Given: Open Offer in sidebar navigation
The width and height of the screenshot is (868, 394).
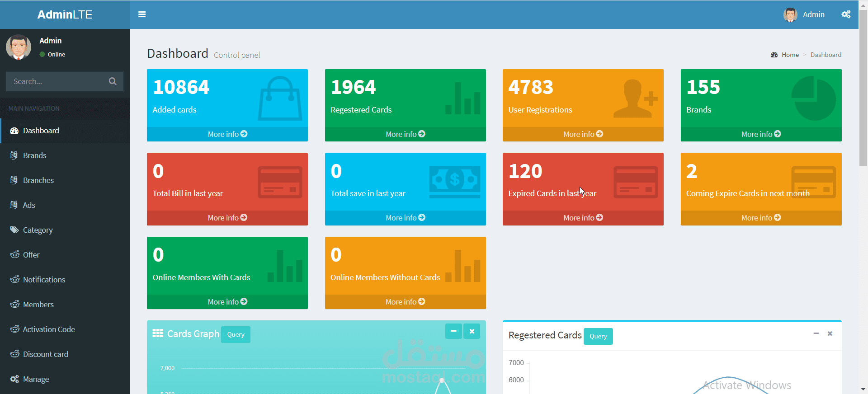Looking at the screenshot, I should click(65, 255).
